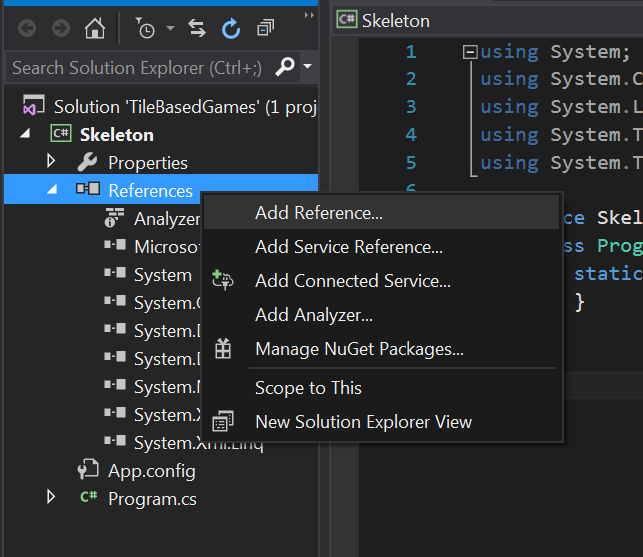The height and width of the screenshot is (557, 643).
Task: Open the search options dropdown arrow
Action: pyautogui.click(x=308, y=66)
